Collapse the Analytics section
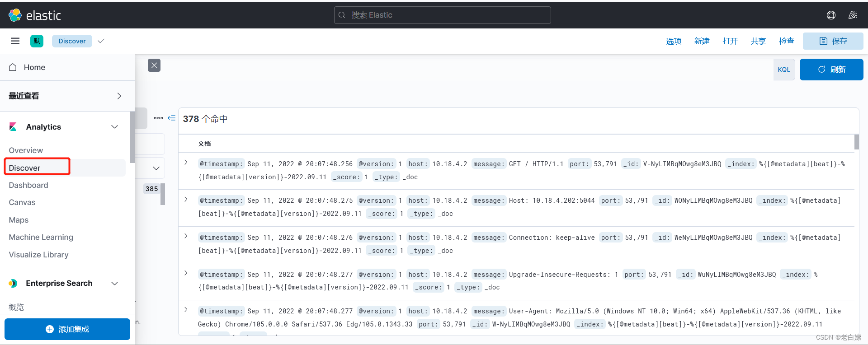 coord(115,127)
